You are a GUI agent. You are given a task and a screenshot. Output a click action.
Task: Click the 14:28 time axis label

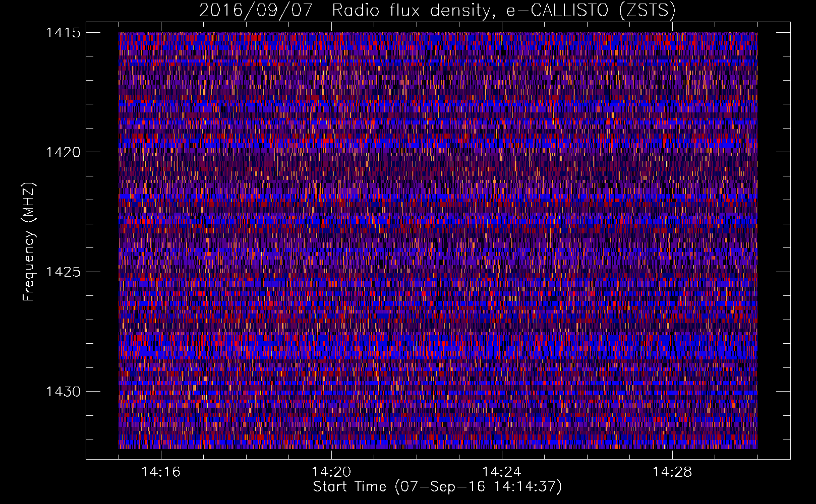tap(672, 472)
